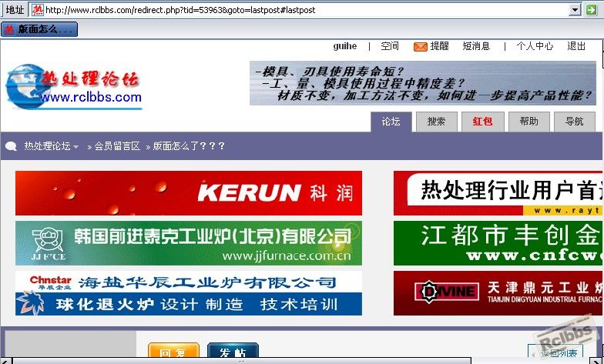
Task: Click 退出 to log out
Action: pos(576,46)
